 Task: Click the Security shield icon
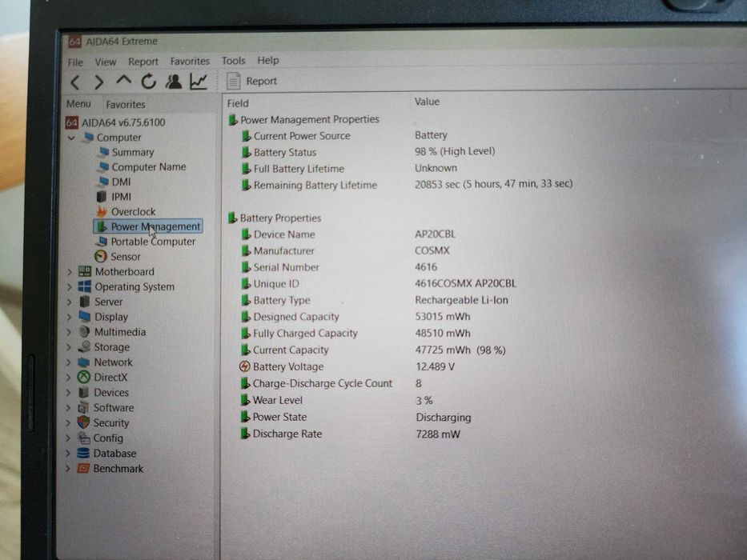[x=83, y=423]
